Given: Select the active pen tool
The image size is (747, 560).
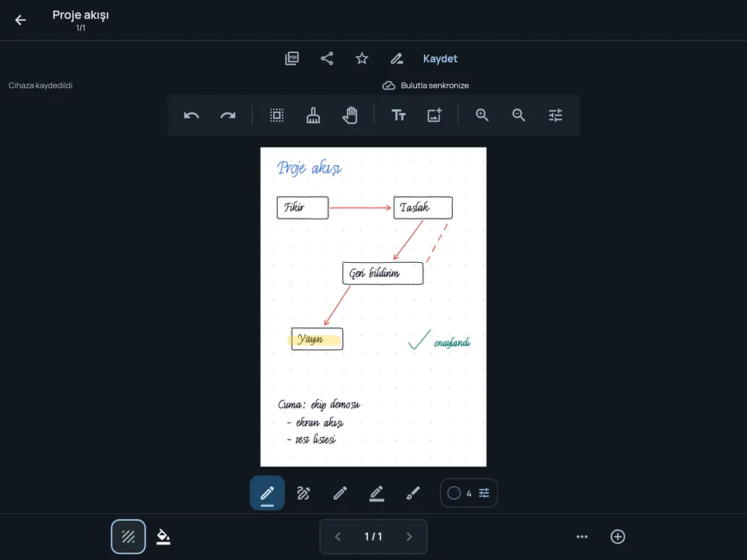Looking at the screenshot, I should tap(267, 493).
